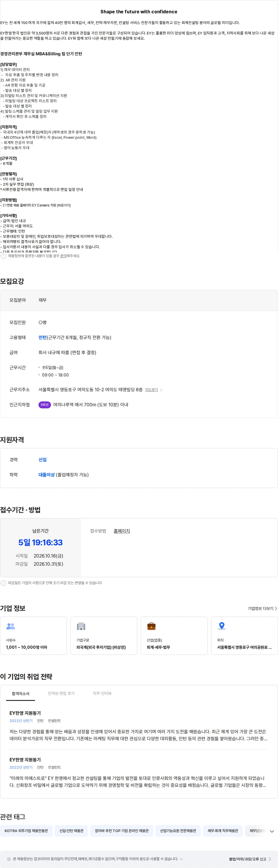This screenshot has width=278, height=868.
Task: Click 잡아바 추천 TOP 기업 온라인 채용관 tag
Action: 122,831
